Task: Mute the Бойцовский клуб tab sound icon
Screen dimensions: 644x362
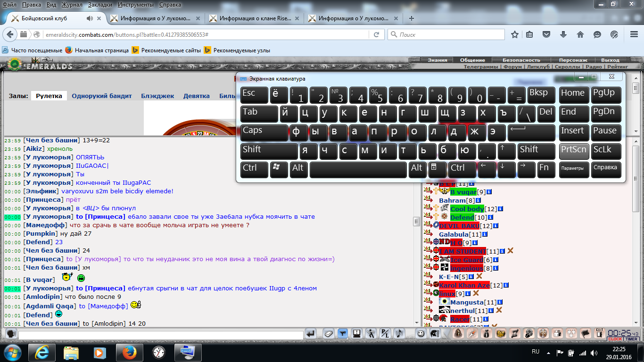Action: tap(90, 18)
